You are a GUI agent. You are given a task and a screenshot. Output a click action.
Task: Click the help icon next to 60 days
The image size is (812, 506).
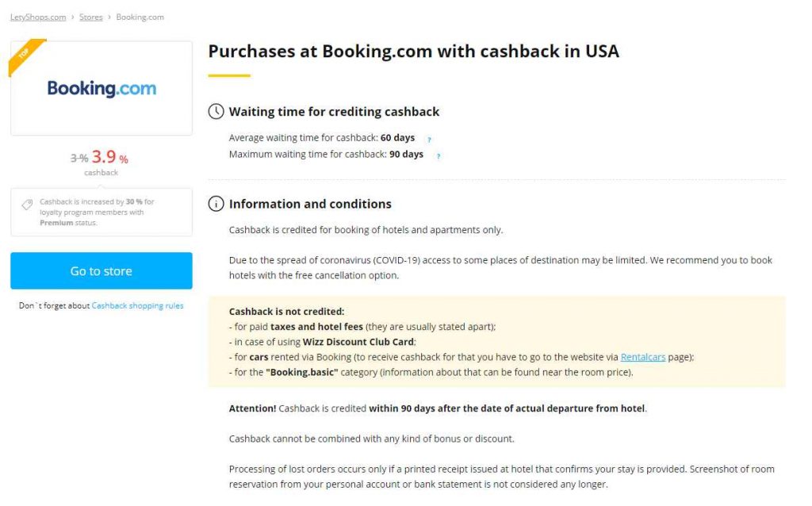(x=429, y=140)
